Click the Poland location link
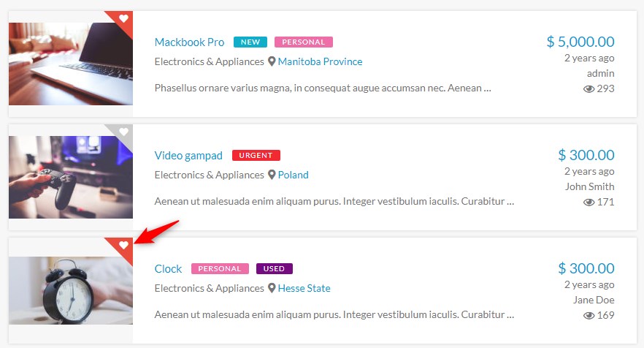The width and height of the screenshot is (644, 348). tap(293, 175)
